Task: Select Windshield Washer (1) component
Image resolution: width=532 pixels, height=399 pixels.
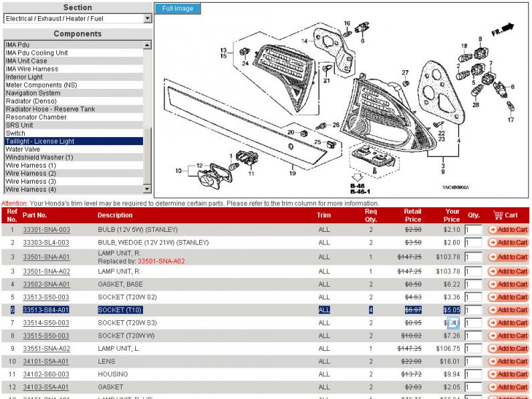Action: tap(74, 158)
